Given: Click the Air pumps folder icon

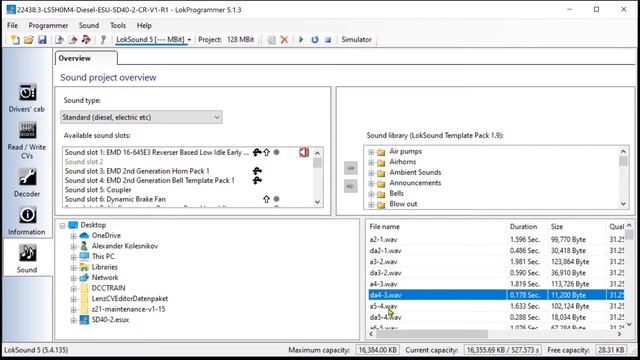Looking at the screenshot, I should (x=381, y=152).
